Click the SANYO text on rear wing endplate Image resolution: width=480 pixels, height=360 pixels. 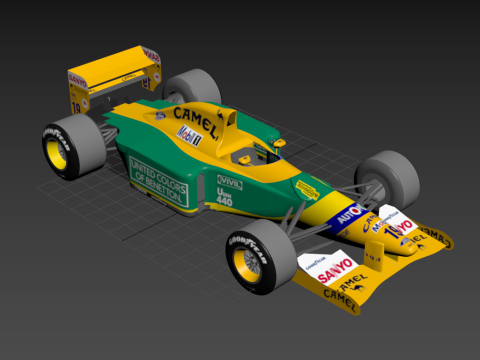78,80
